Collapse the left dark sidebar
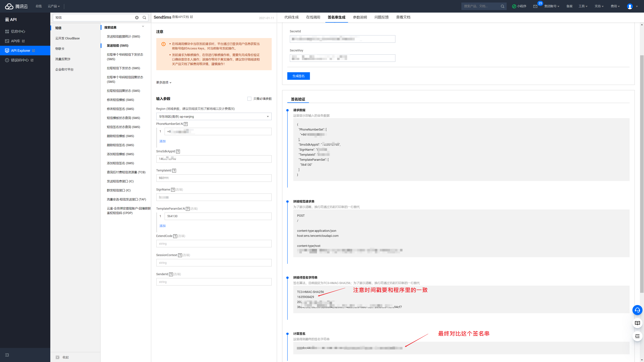644x362 pixels. pyautogui.click(x=7, y=355)
